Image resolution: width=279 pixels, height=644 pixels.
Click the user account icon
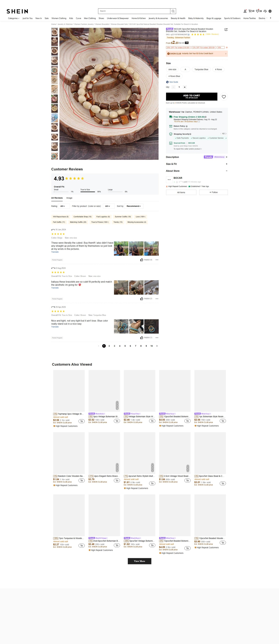click(245, 11)
